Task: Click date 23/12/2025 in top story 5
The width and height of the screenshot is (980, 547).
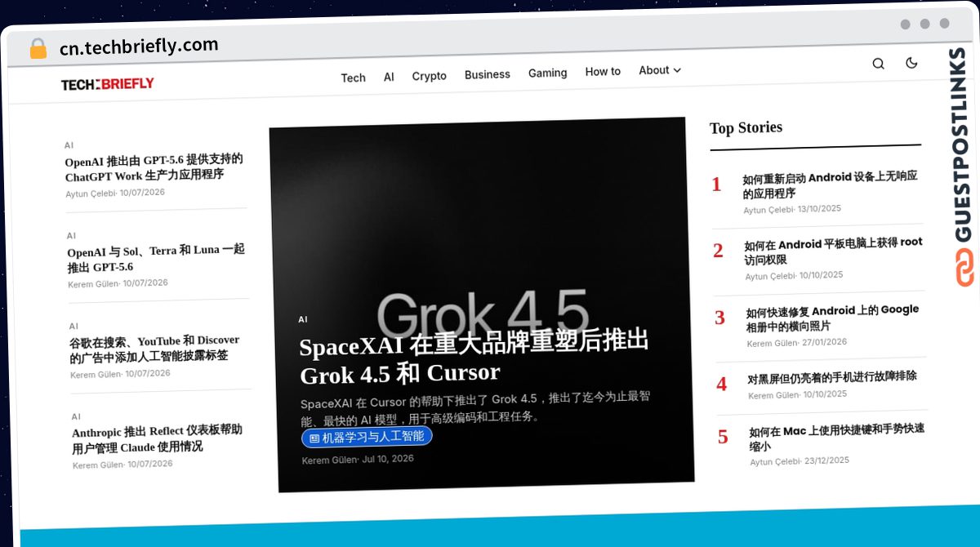Action: coord(826,460)
